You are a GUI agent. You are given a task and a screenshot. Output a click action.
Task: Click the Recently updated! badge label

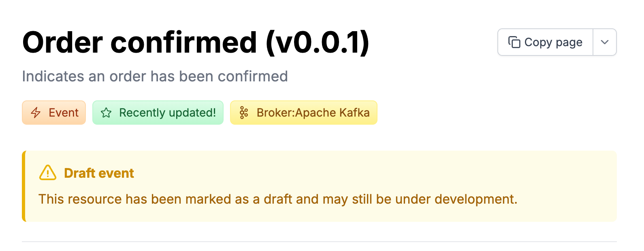[167, 113]
